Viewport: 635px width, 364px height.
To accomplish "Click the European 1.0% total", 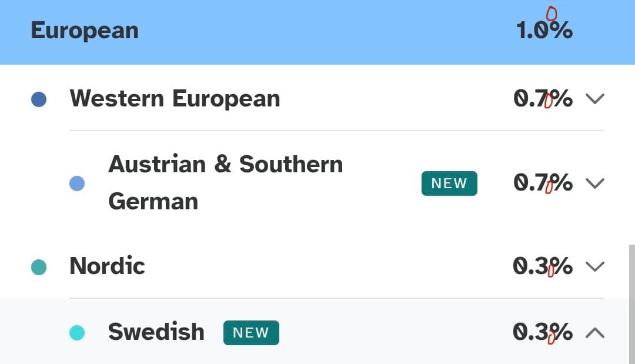I will coord(544,31).
